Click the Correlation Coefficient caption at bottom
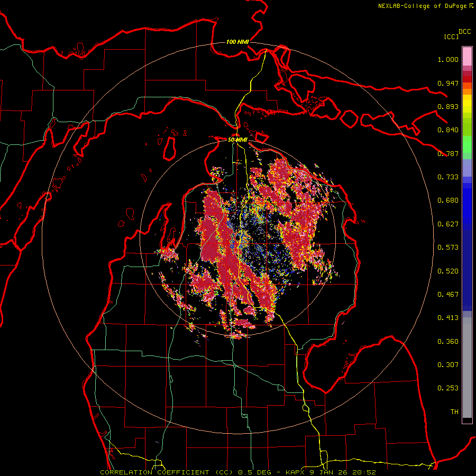 pos(238,472)
